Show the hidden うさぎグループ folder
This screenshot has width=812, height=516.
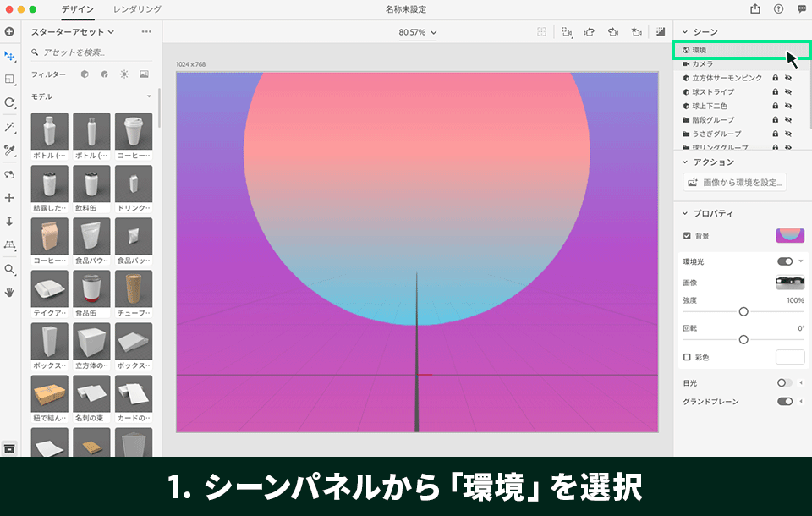788,134
